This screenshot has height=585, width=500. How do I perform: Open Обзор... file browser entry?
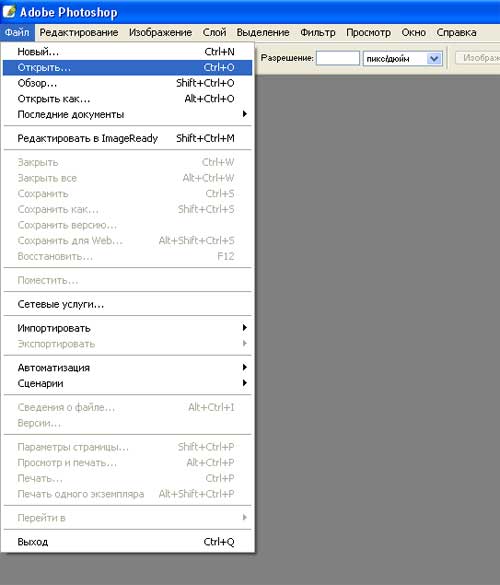pos(127,83)
